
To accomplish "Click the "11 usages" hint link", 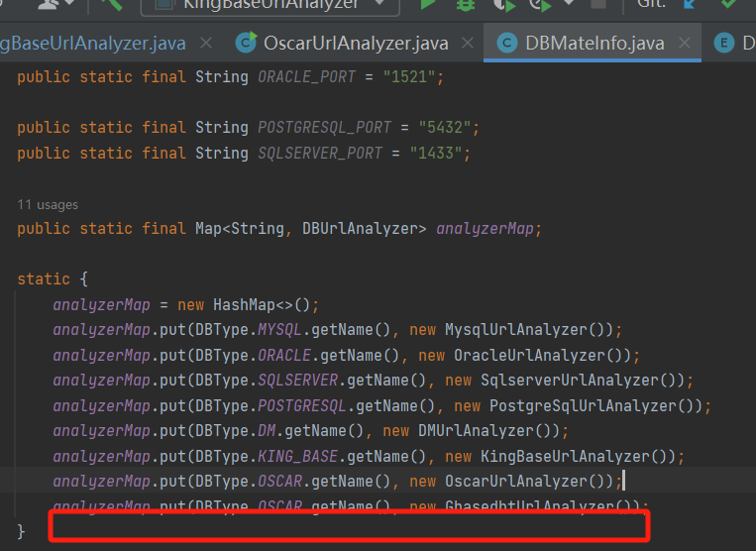I will (48, 204).
